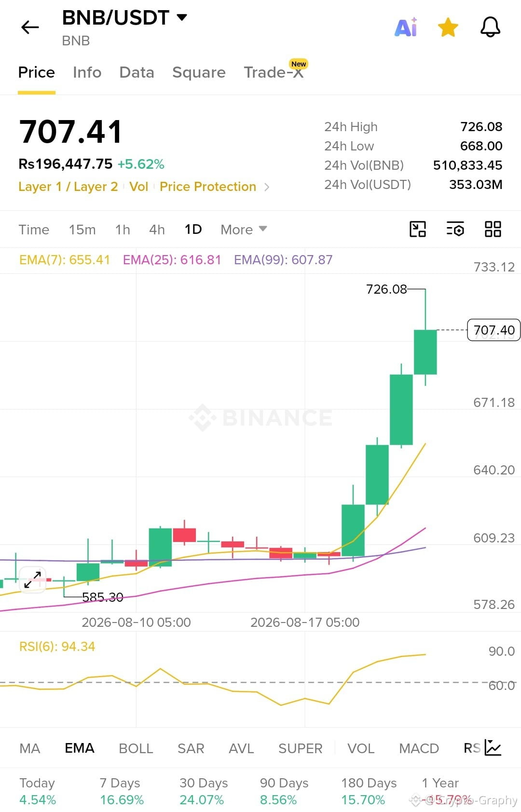Click the chart low marker 585.30
521x812 pixels.
click(103, 597)
